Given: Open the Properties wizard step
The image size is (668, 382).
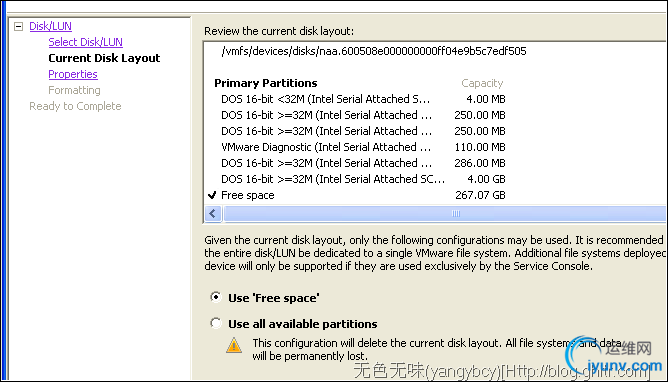Looking at the screenshot, I should point(73,74).
